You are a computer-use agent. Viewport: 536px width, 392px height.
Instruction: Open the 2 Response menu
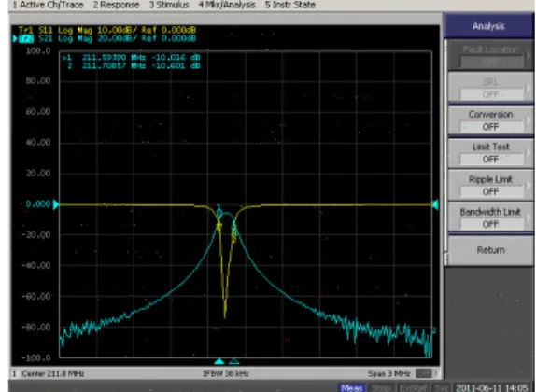(116, 5)
